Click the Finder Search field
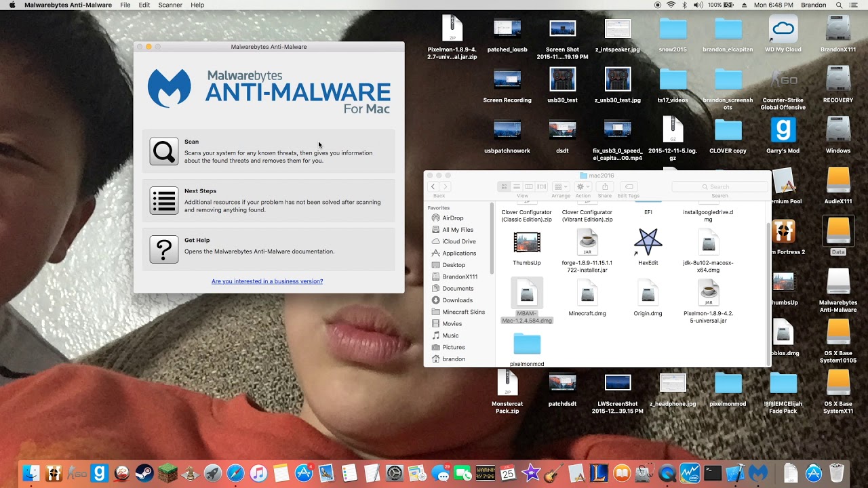868x488 pixels. pos(719,186)
